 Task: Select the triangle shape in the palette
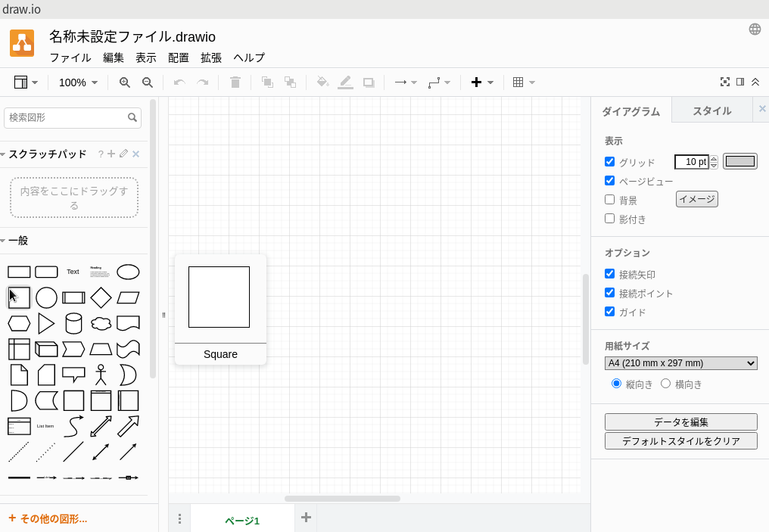(x=46, y=324)
